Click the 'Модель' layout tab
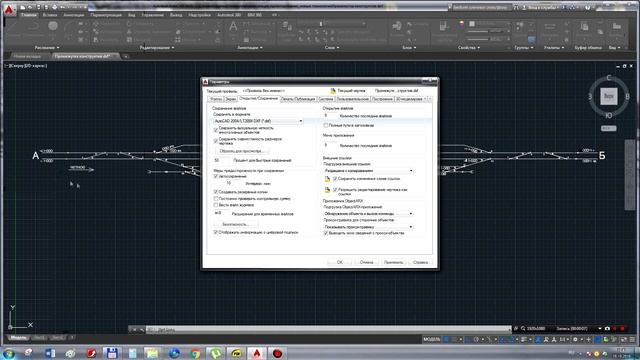The height and width of the screenshot is (360, 640). pos(18,338)
